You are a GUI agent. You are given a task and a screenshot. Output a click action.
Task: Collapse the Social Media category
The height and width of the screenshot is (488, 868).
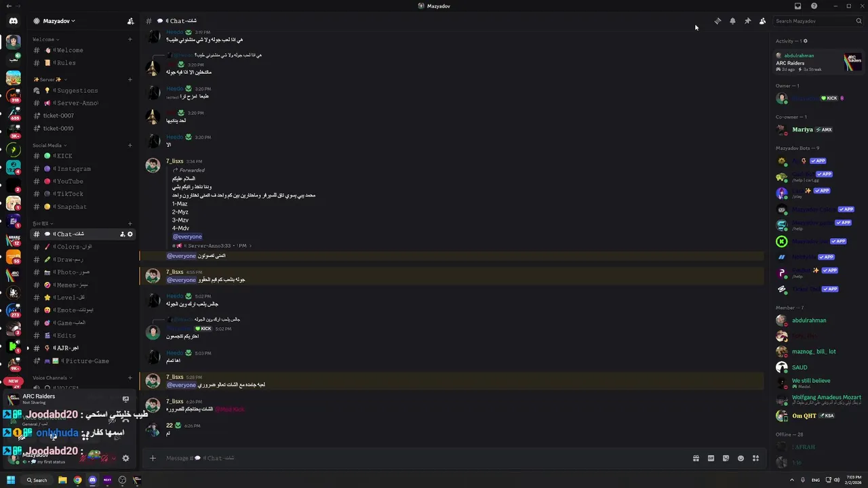pyautogui.click(x=50, y=145)
